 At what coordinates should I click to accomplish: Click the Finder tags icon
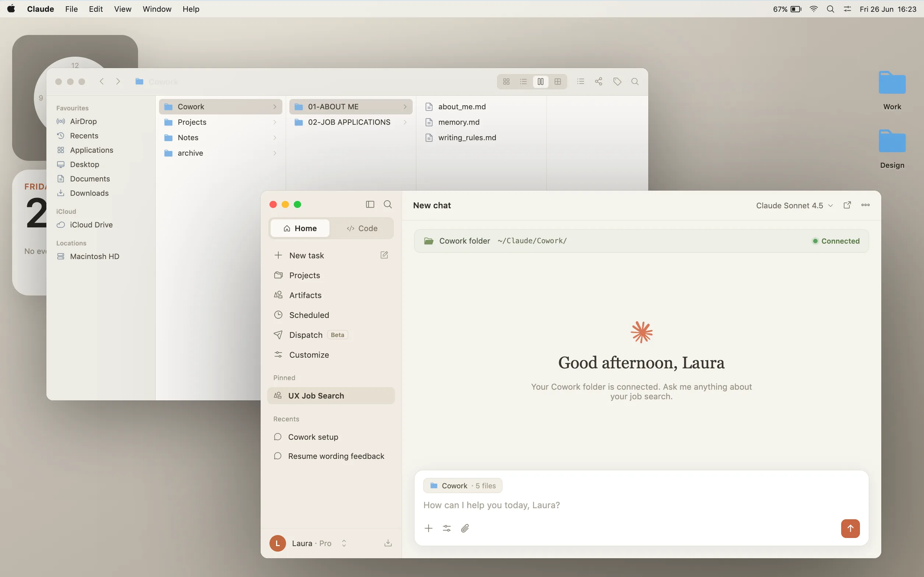[617, 81]
